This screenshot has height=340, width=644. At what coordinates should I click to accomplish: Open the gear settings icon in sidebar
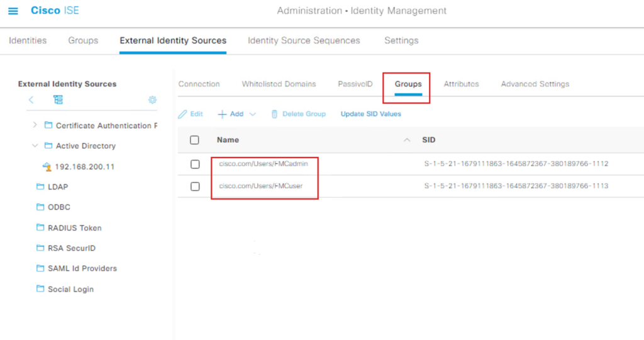152,100
